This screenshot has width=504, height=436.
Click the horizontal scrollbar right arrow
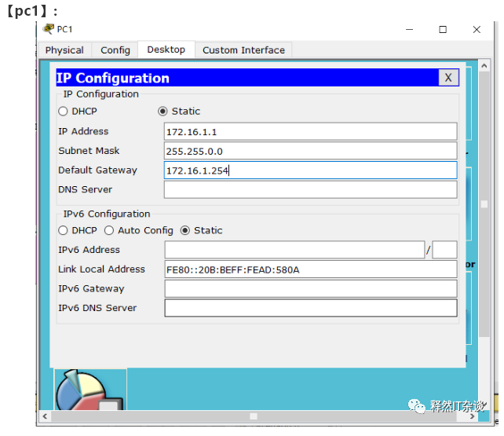(x=472, y=416)
